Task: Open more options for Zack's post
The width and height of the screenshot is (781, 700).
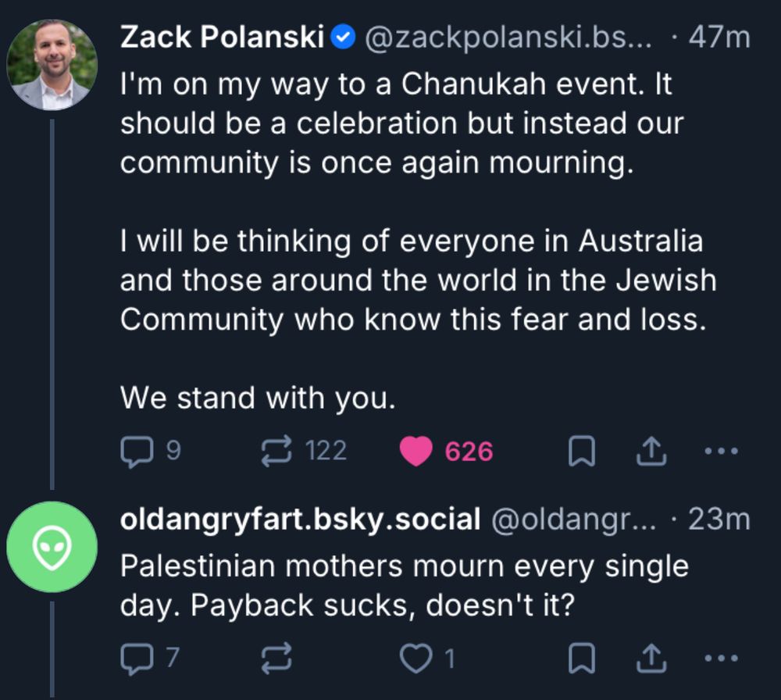Action: click(720, 451)
